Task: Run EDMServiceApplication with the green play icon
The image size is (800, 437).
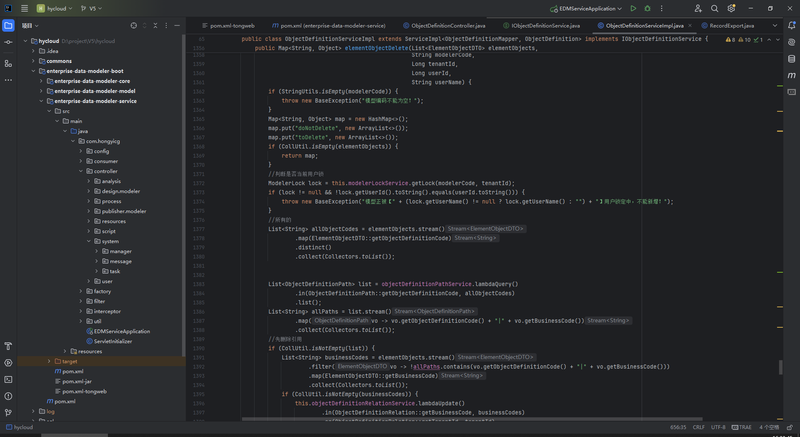Action: (x=633, y=8)
